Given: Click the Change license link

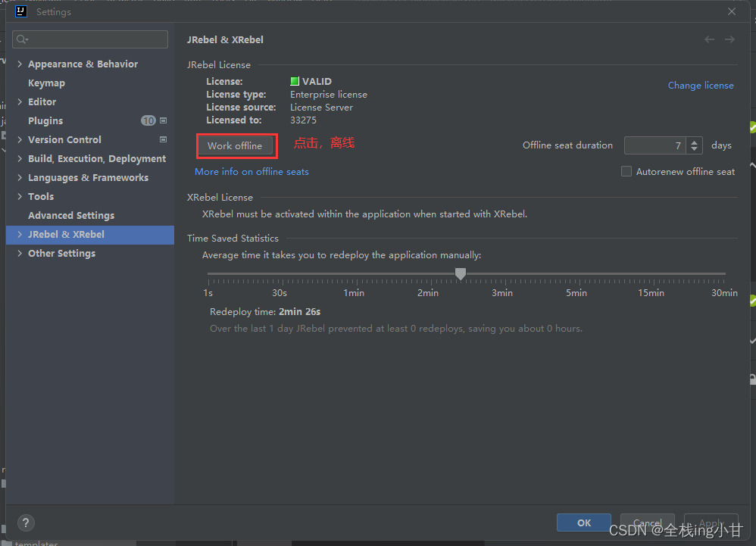Looking at the screenshot, I should [x=701, y=86].
